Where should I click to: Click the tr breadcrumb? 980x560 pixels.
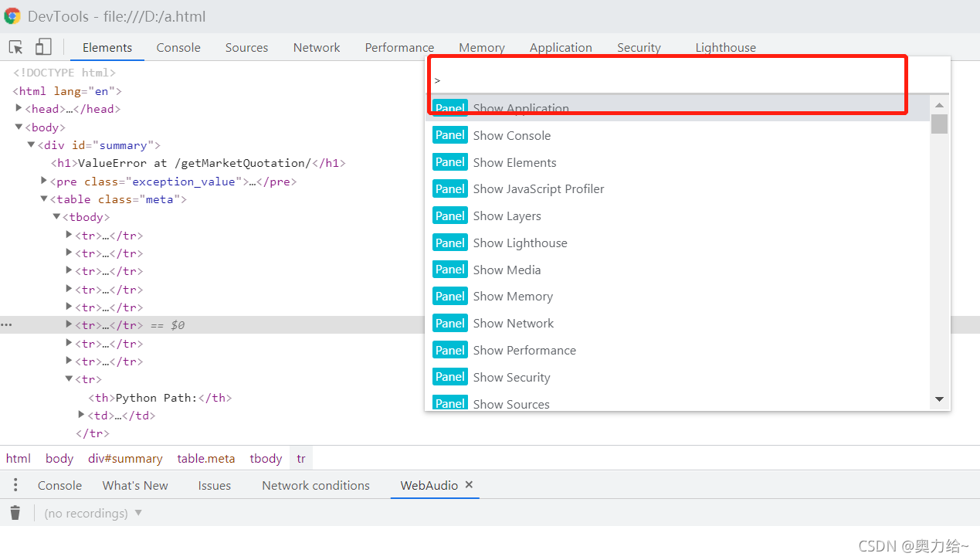301,458
